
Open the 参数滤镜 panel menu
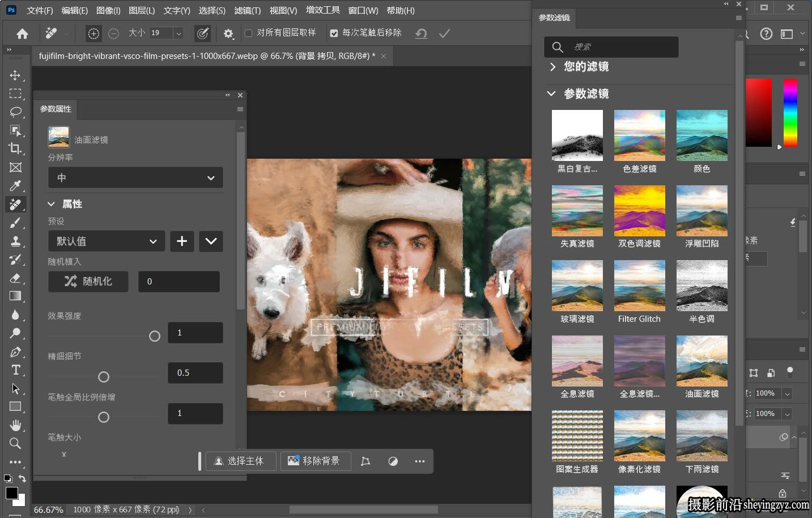[738, 18]
